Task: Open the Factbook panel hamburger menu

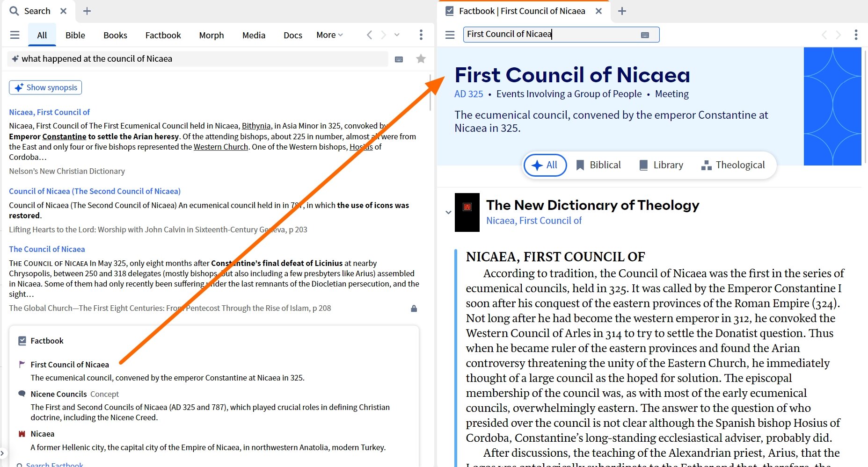Action: (x=450, y=35)
